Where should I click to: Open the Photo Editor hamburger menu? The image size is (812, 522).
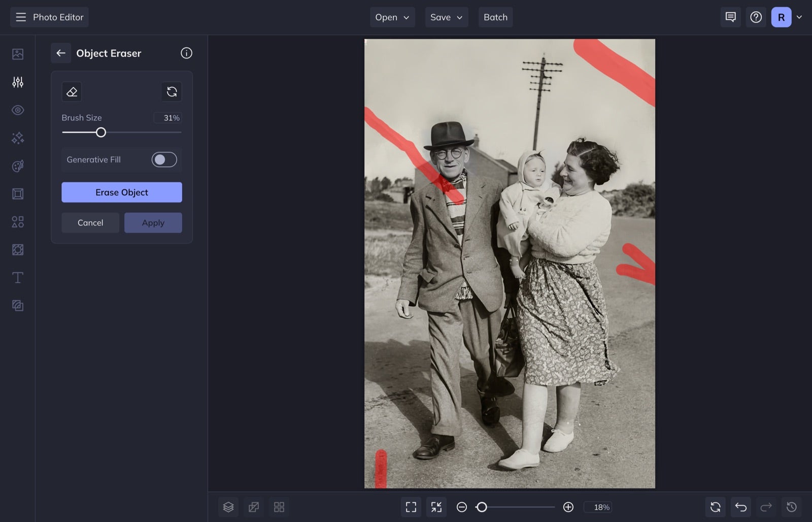coord(20,17)
